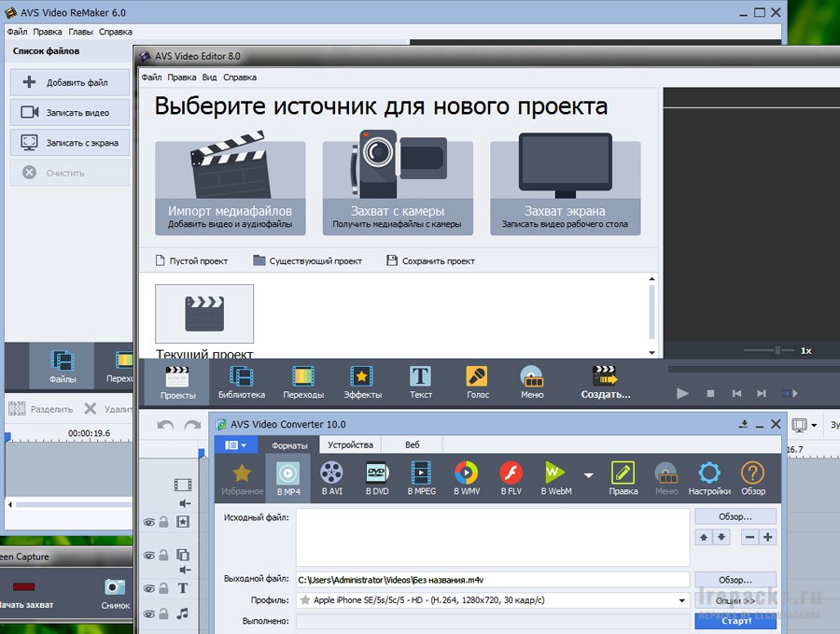This screenshot has width=840, height=634.
Task: Open Video Editor View (Вид) menu
Action: pos(209,77)
